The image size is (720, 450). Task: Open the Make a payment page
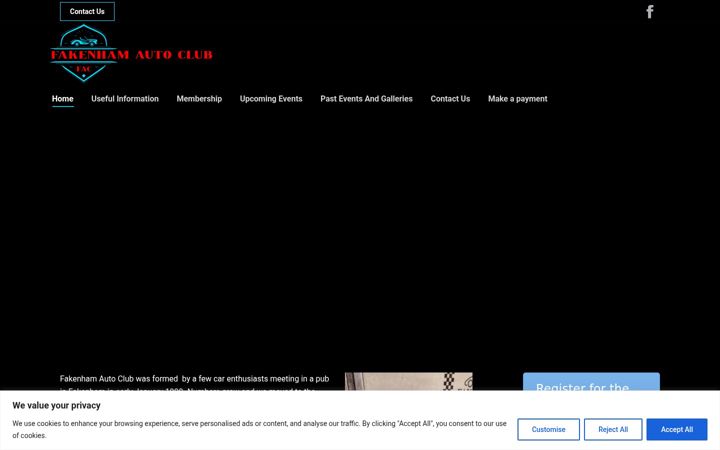click(x=518, y=99)
